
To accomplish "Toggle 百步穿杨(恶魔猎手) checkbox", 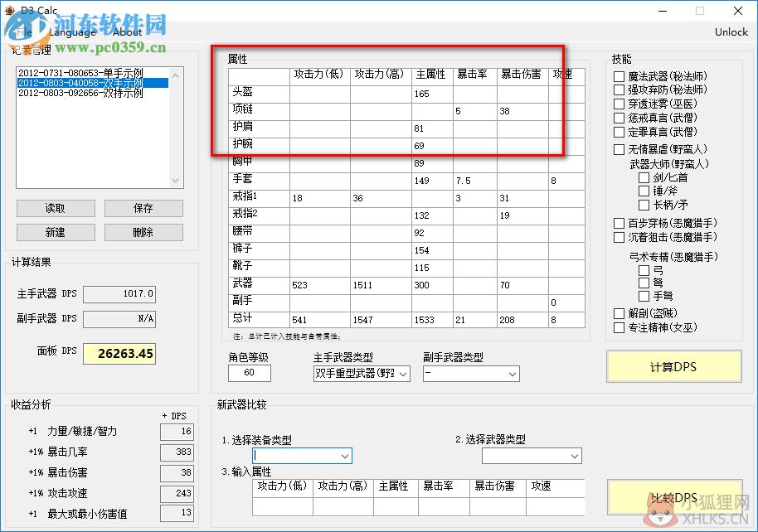I will pos(619,223).
